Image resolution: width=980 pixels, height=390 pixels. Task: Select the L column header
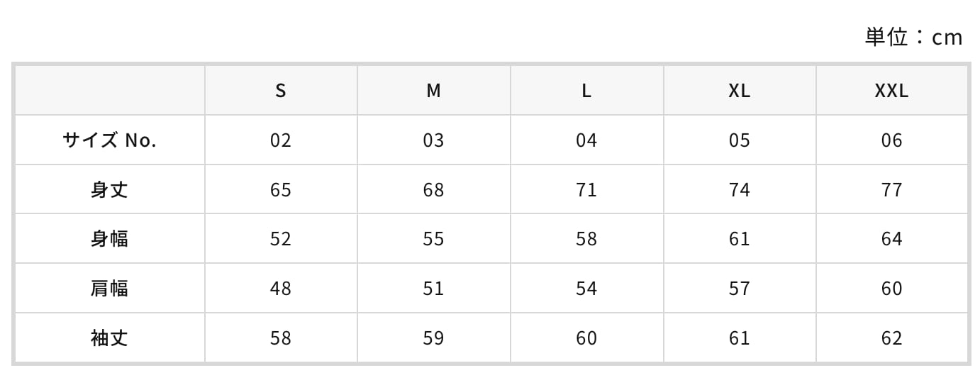tap(586, 91)
